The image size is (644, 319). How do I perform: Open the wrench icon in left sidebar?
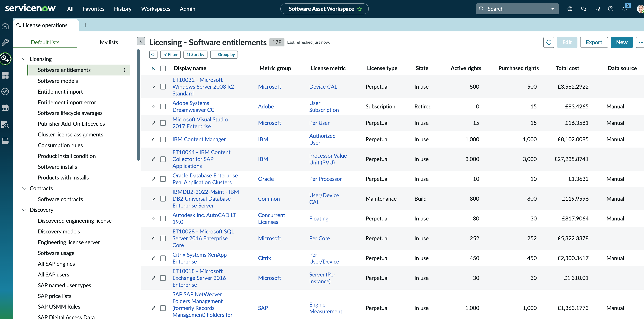coord(5,42)
